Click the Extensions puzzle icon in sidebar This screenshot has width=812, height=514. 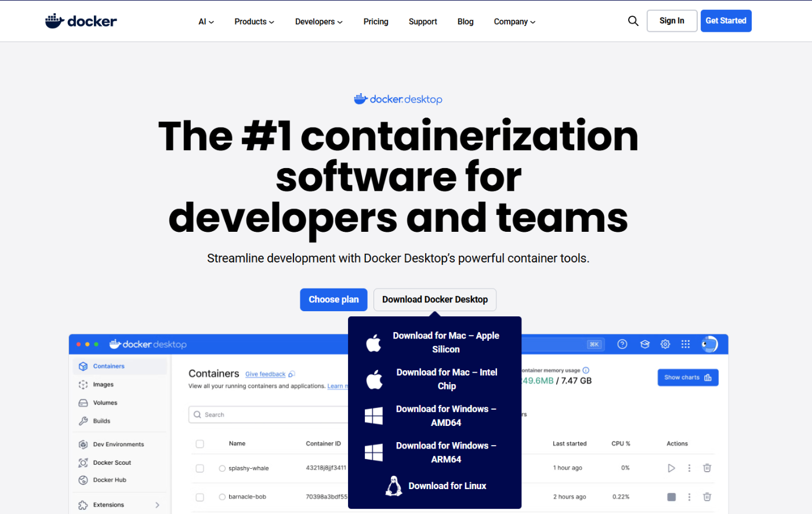click(83, 505)
